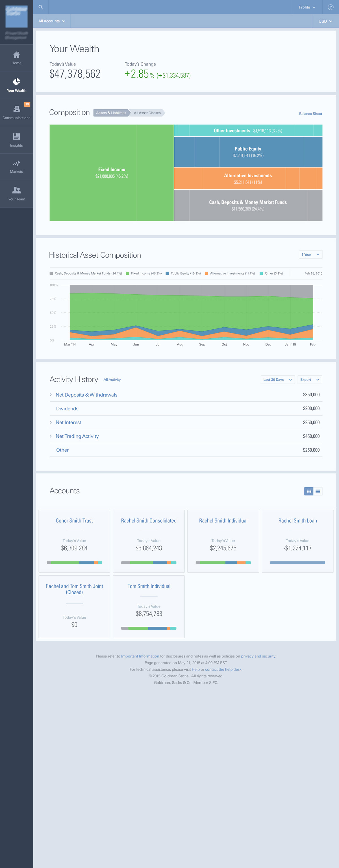339x868 pixels.
Task: Open Your Team people icon
Action: coord(16,190)
